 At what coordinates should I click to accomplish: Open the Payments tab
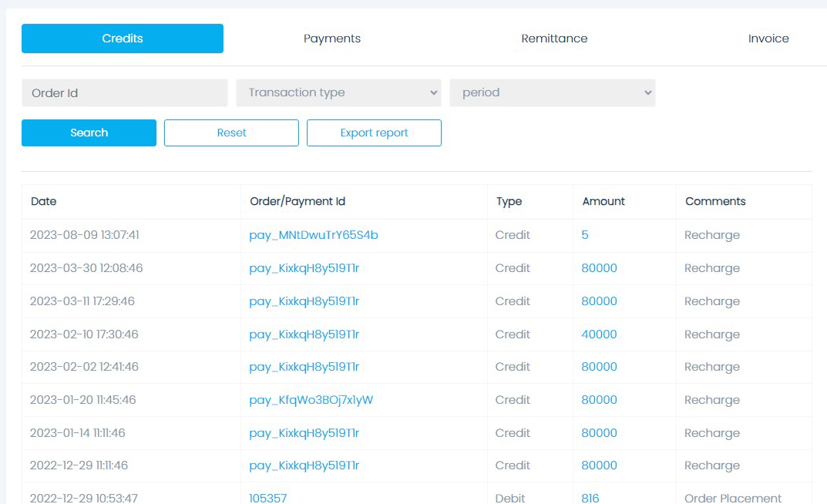tap(331, 39)
